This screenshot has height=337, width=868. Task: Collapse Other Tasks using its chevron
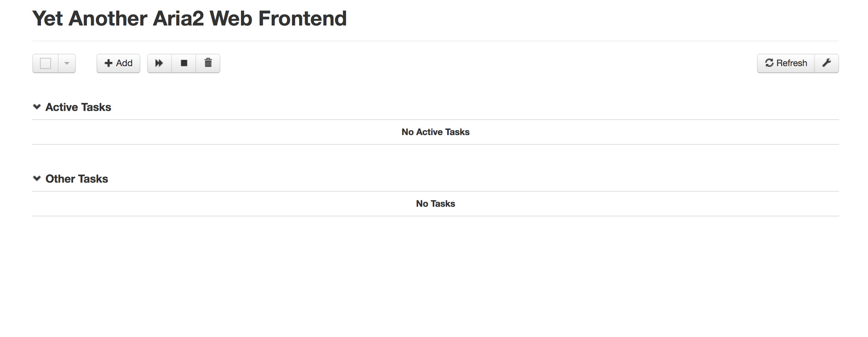[37, 178]
